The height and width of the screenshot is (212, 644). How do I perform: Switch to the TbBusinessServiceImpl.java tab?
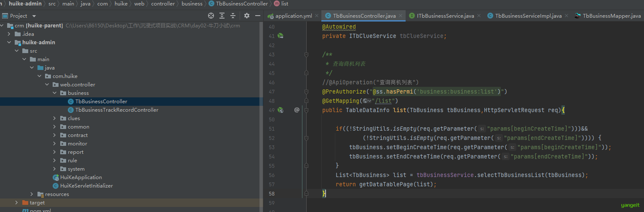tap(528, 16)
